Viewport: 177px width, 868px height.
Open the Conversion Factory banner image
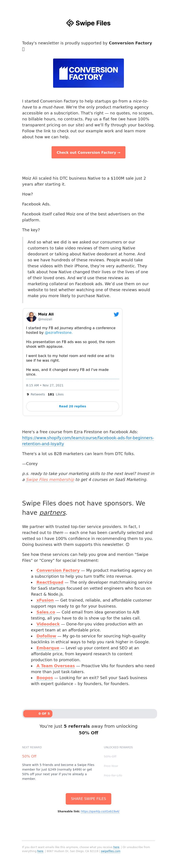coord(88,73)
